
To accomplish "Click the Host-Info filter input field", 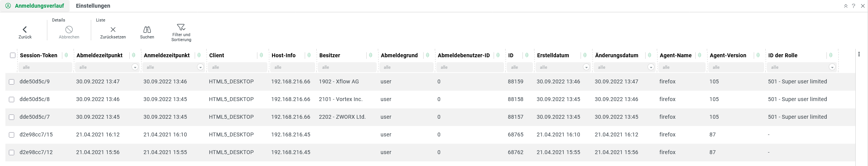I will (x=292, y=67).
